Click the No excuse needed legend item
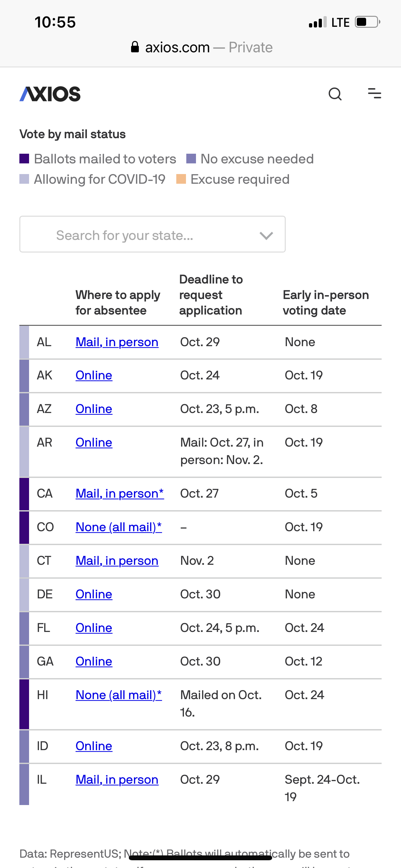Screen dimensions: 401x868 point(250,159)
